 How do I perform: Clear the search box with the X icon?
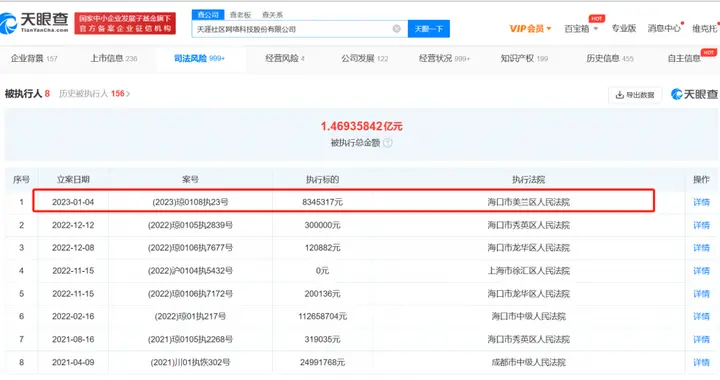click(397, 28)
